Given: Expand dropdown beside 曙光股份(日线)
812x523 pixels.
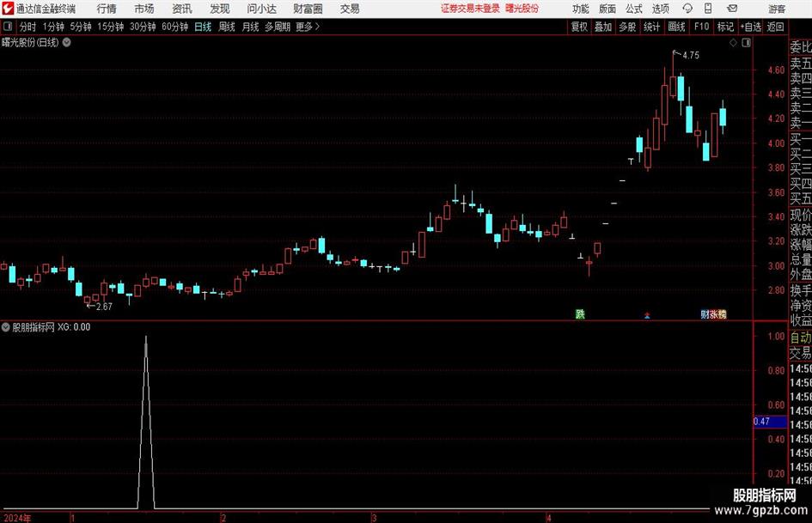Looking at the screenshot, I should (66, 42).
